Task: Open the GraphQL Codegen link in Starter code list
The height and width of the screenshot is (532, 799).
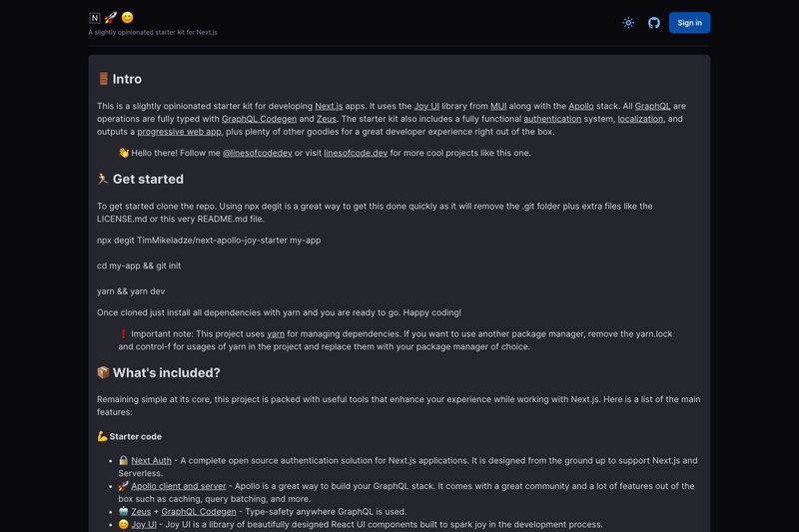Action: click(x=199, y=512)
